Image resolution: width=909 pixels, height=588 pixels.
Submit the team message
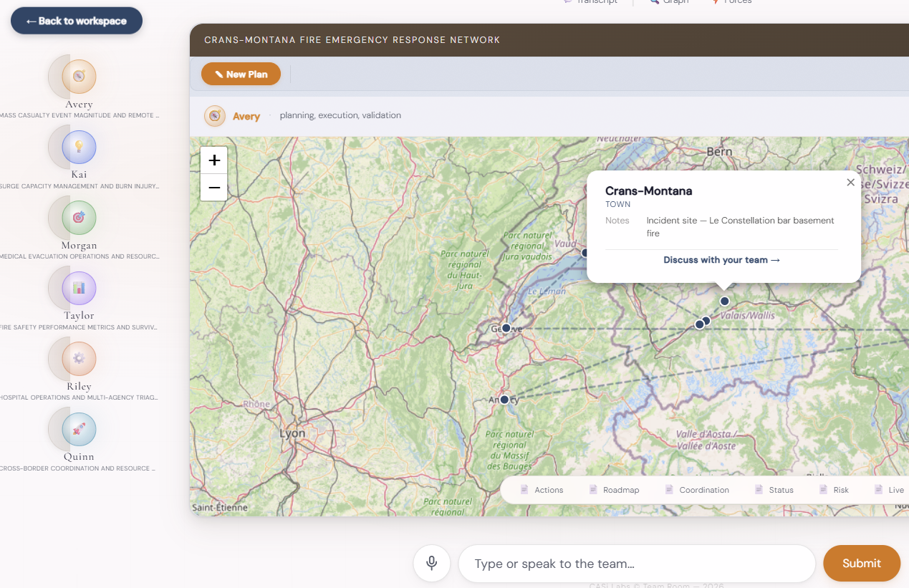click(862, 563)
